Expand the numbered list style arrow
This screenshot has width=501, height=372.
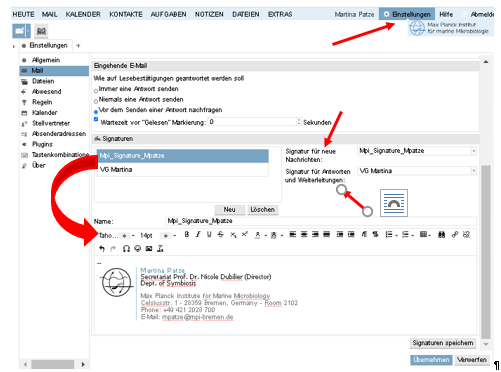(x=413, y=235)
